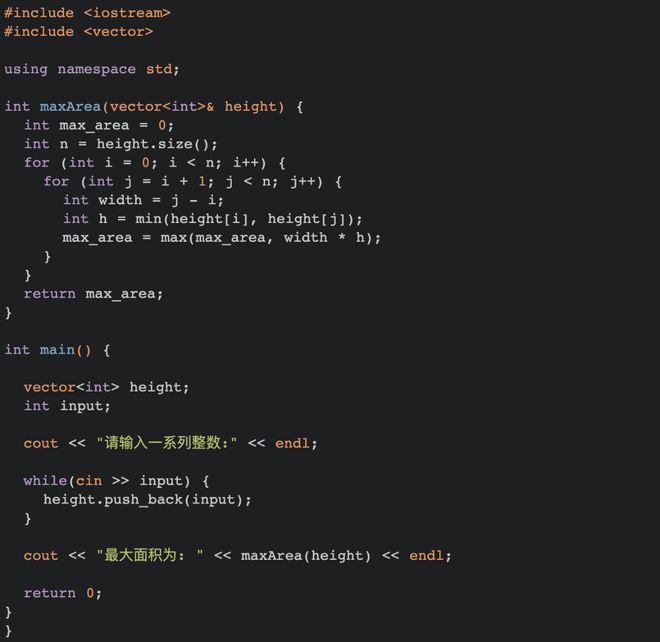
Task: Click the 'while(cin >> input)' line
Action: (116, 481)
